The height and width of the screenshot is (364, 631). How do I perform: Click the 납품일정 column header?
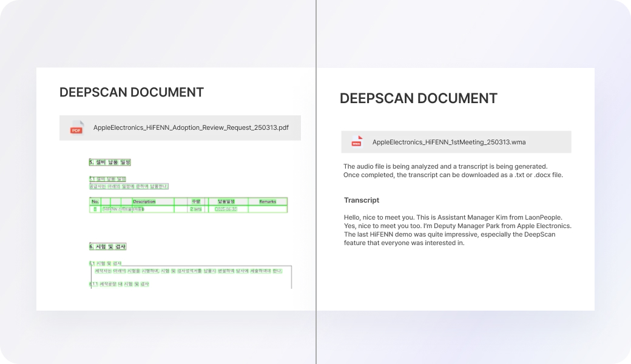tap(226, 201)
